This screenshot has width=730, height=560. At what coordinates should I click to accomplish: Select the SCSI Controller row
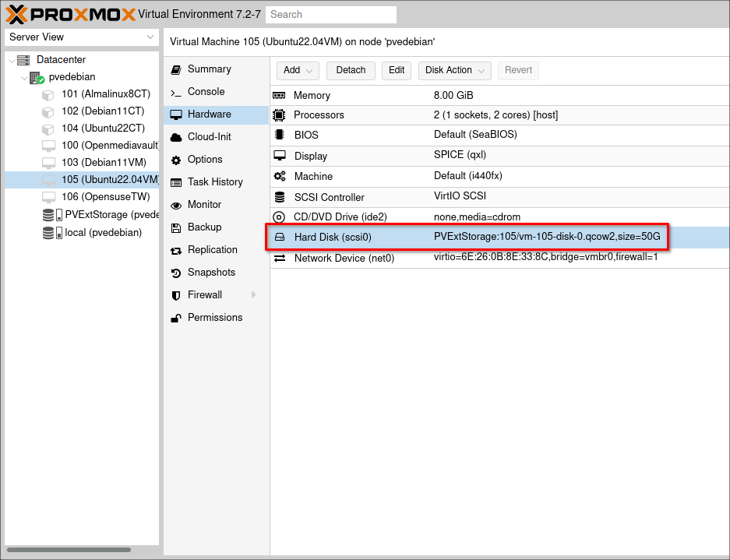coord(500,197)
